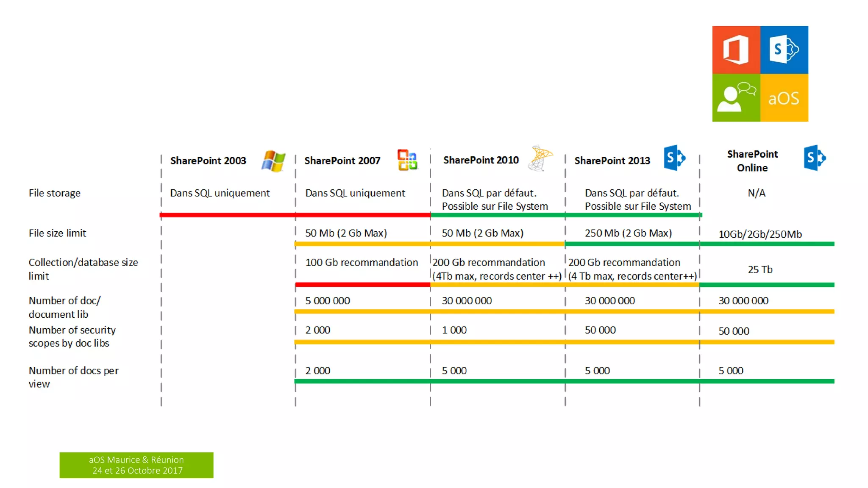Screen dimensions: 868x488
Task: Click the Office 2007 logo icon
Action: [x=407, y=160]
